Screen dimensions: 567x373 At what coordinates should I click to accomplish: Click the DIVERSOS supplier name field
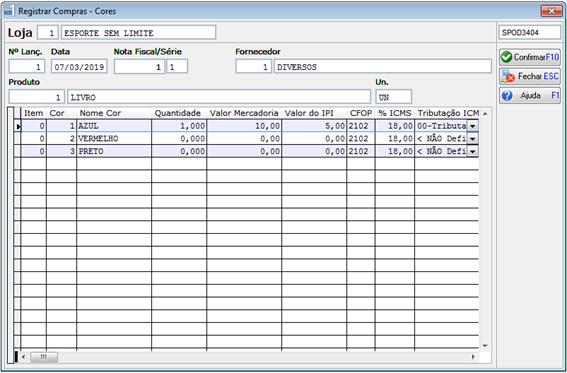[x=383, y=67]
